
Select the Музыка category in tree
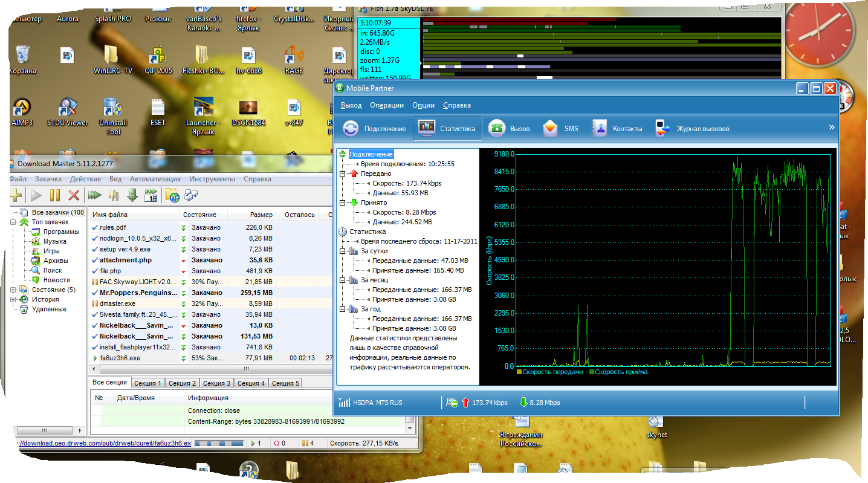tap(55, 242)
